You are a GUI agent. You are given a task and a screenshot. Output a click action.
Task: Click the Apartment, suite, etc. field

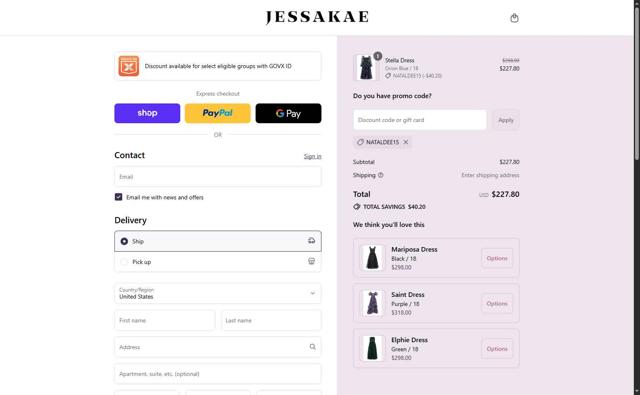point(218,374)
